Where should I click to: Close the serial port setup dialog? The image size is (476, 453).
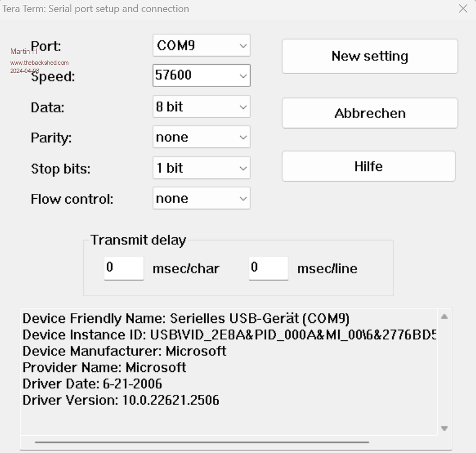[463, 9]
